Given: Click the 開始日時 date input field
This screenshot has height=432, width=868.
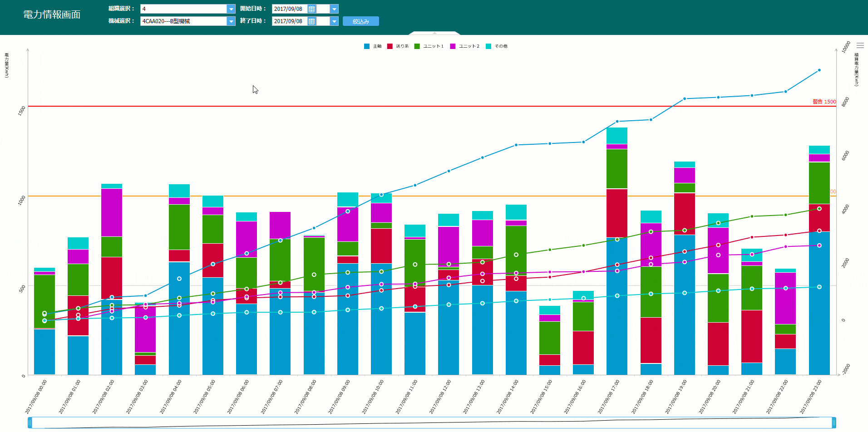Looking at the screenshot, I should pos(290,9).
